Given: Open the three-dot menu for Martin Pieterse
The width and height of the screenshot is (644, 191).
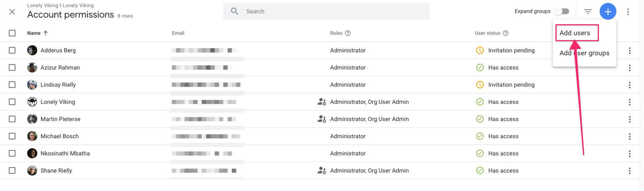Looking at the screenshot, I should point(629,119).
